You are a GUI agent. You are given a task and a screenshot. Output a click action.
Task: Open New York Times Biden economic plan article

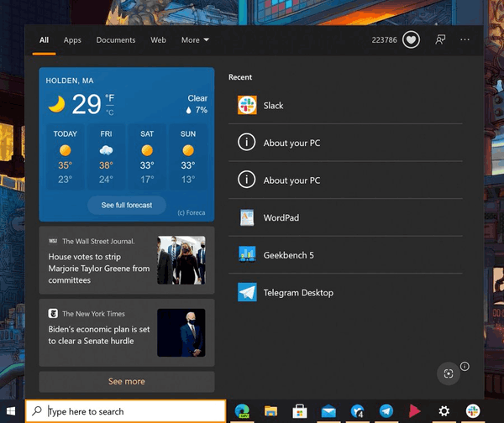(x=127, y=332)
